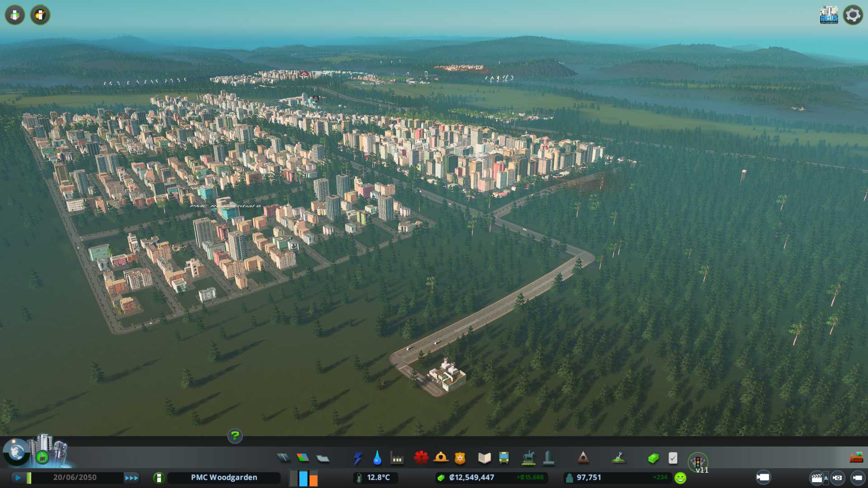Open the Landscaping shovel tool
This screenshot has height=488, width=868.
click(618, 458)
